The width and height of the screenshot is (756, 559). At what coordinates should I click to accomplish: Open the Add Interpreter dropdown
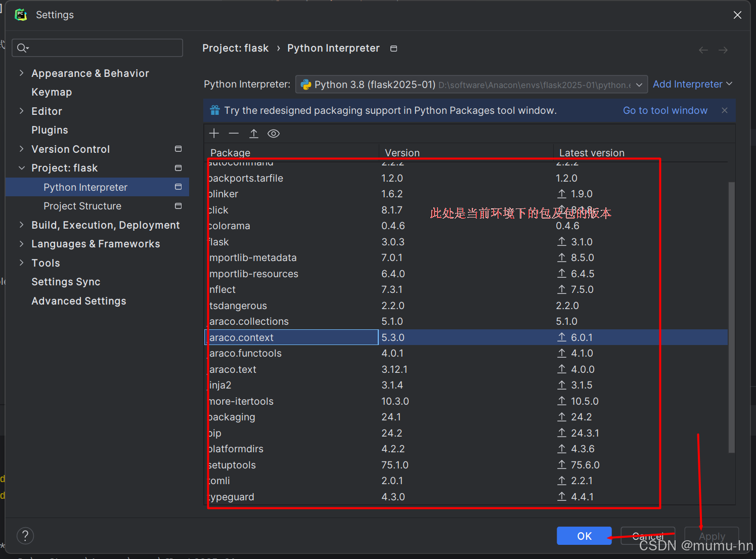pos(692,84)
